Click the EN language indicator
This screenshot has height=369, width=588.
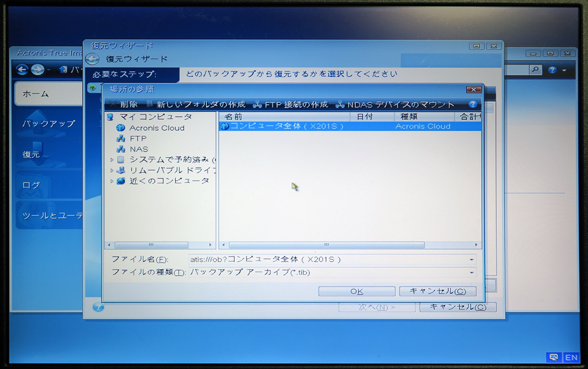tap(571, 357)
